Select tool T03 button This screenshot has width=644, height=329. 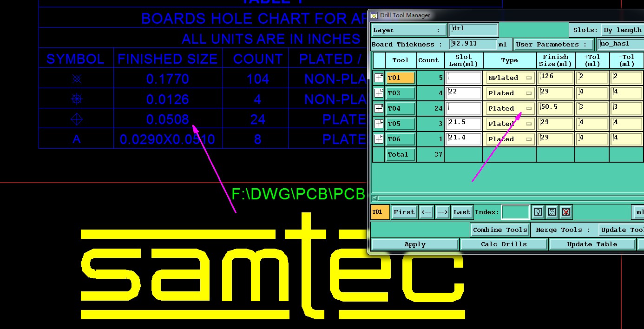point(400,93)
